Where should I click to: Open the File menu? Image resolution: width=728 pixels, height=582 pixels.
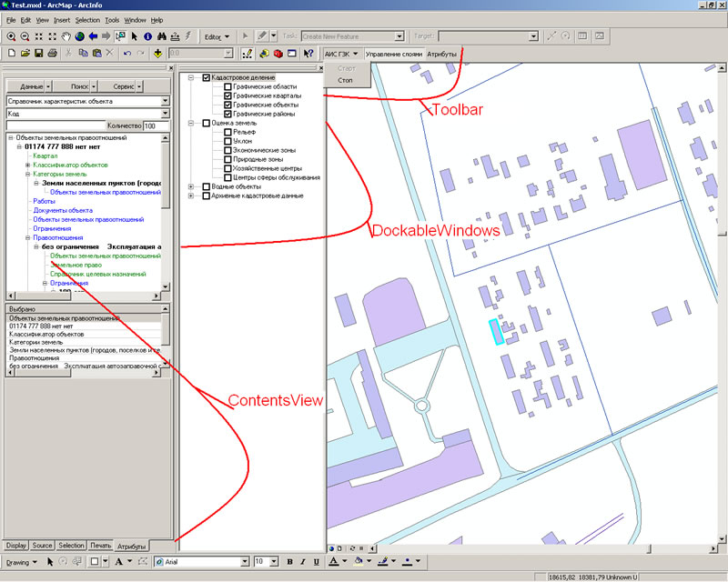pyautogui.click(x=11, y=20)
